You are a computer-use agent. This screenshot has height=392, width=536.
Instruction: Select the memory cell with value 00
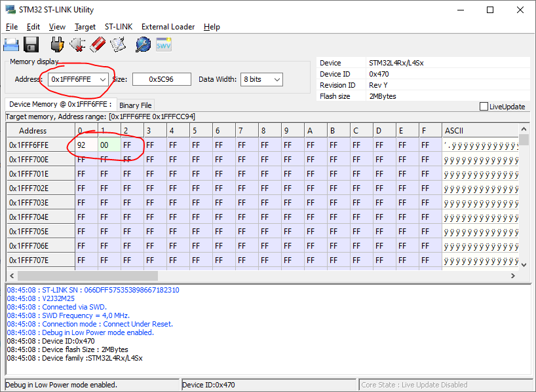coord(109,145)
